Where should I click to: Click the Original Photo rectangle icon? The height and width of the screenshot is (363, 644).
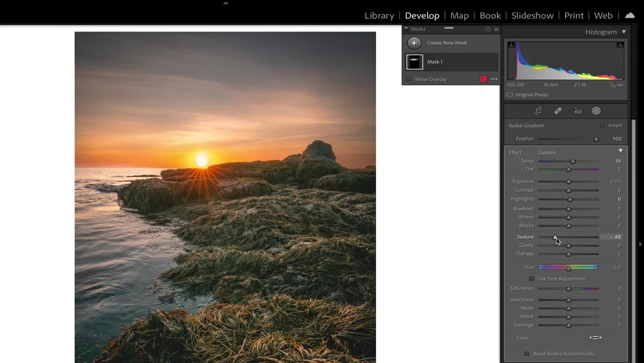(x=510, y=95)
